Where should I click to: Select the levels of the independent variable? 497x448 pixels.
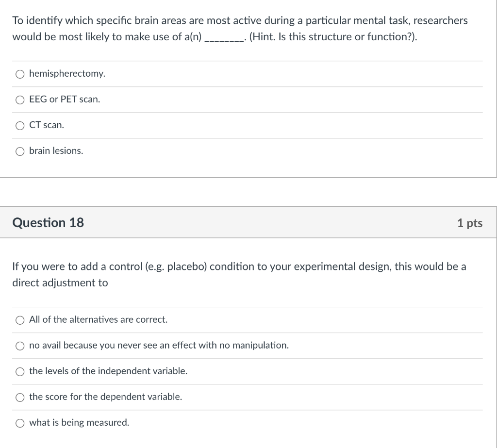(20, 372)
